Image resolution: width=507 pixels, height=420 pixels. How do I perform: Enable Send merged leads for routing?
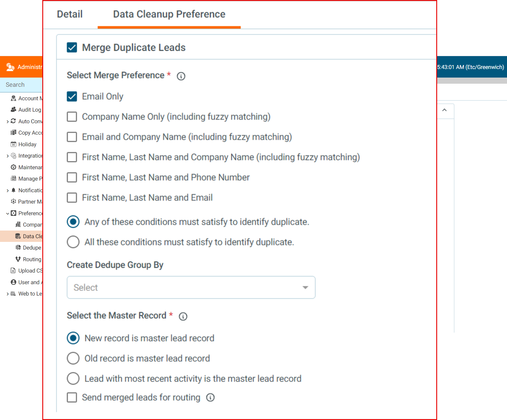72,397
